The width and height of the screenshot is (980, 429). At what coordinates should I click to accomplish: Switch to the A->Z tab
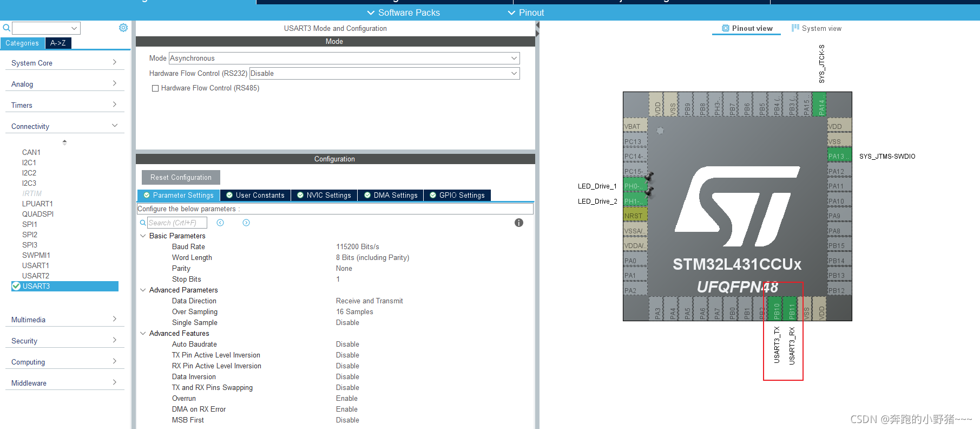pyautogui.click(x=58, y=43)
